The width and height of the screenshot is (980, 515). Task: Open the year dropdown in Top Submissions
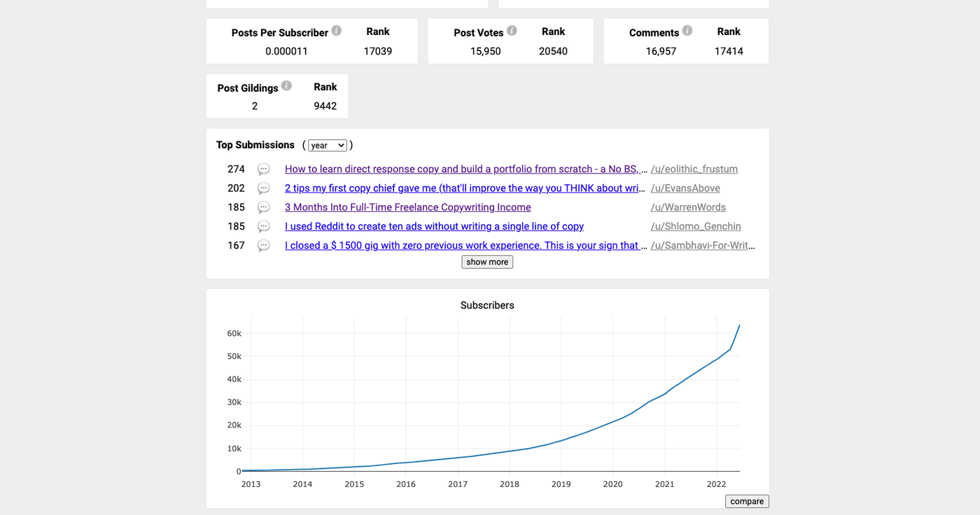(328, 146)
